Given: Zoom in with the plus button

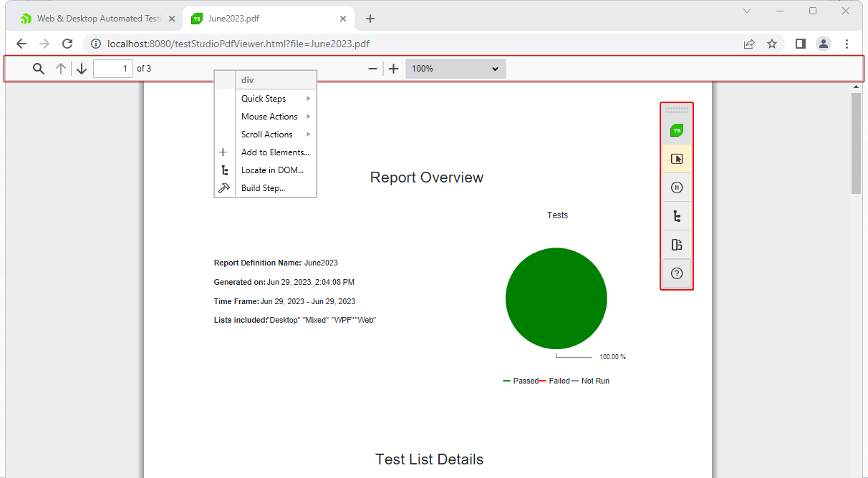Looking at the screenshot, I should pos(393,69).
